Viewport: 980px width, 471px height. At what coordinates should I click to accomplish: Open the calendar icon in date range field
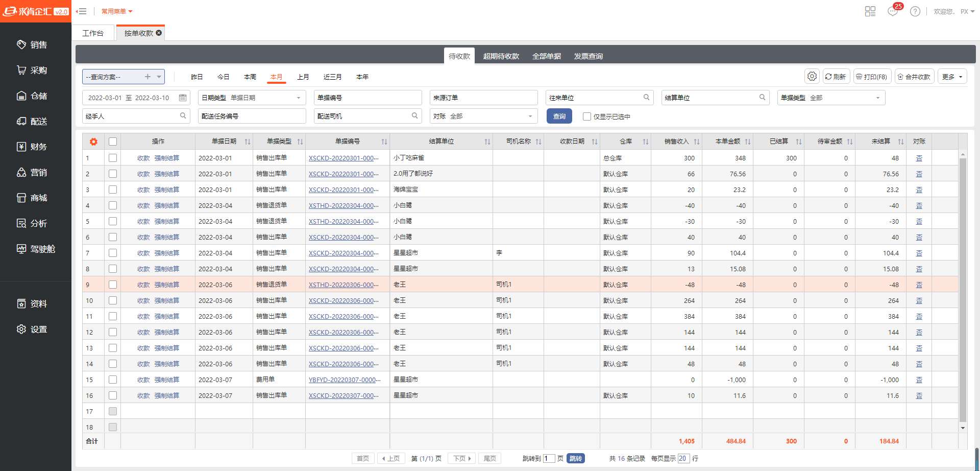click(183, 98)
